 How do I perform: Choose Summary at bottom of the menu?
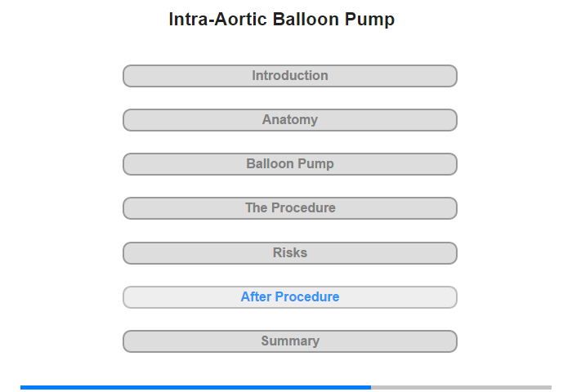click(289, 341)
